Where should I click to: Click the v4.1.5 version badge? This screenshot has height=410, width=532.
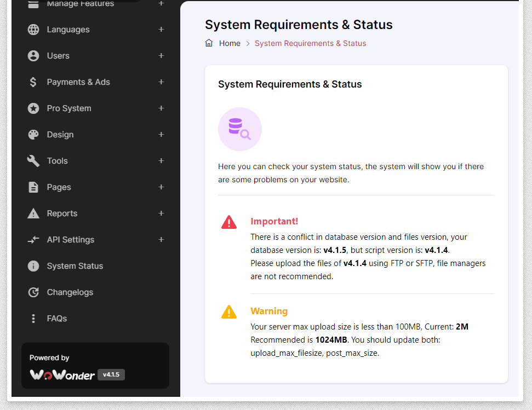point(111,375)
